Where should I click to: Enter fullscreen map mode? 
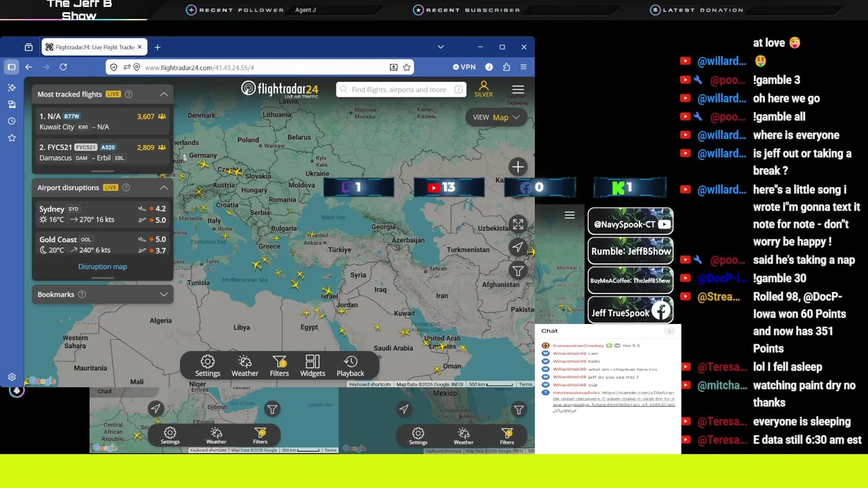[518, 224]
